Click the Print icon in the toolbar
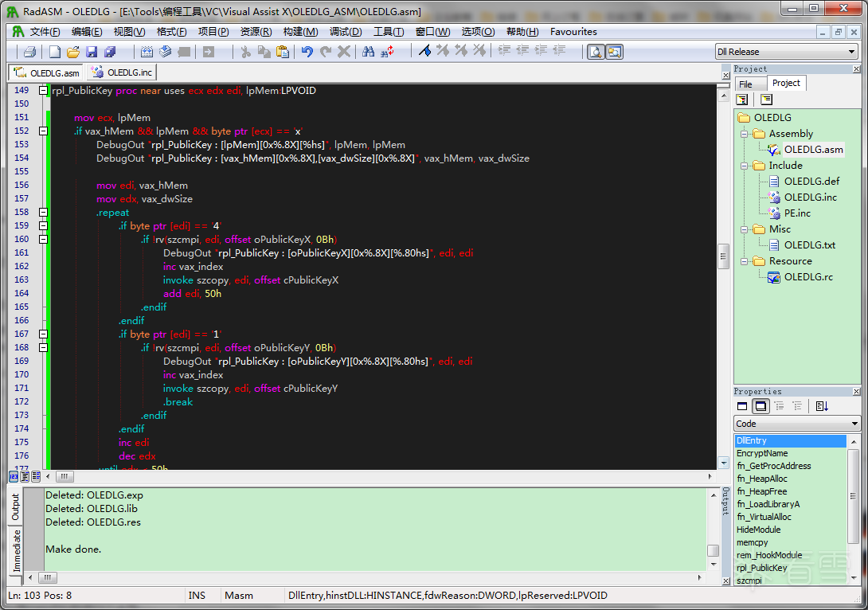868x610 pixels. click(x=29, y=52)
